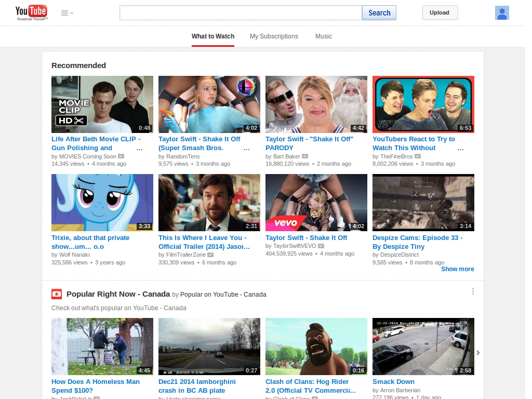Click the YouTube logo
The image size is (532, 399).
click(31, 12)
